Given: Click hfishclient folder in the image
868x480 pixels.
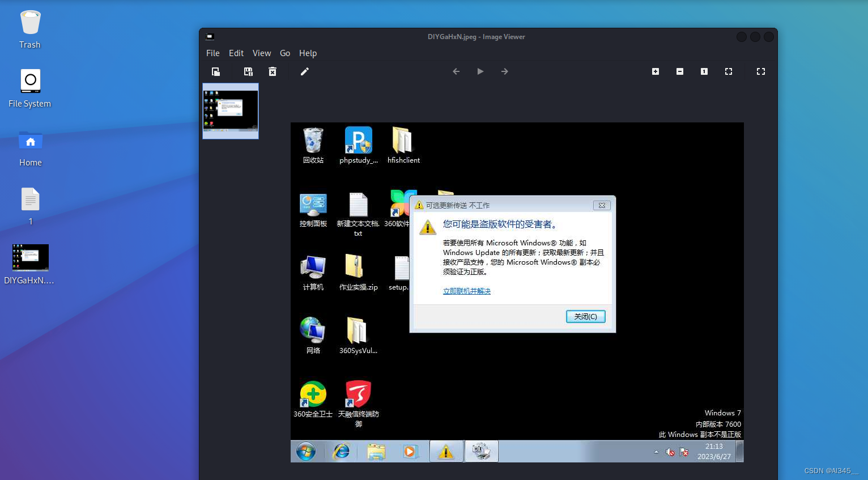Looking at the screenshot, I should point(403,146).
